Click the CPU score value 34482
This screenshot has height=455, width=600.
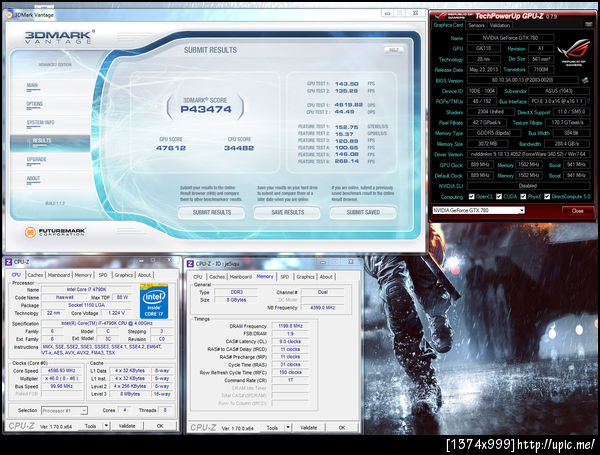click(239, 148)
